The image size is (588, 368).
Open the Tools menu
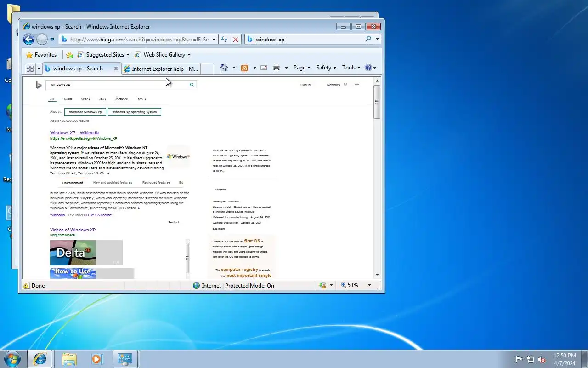point(351,68)
